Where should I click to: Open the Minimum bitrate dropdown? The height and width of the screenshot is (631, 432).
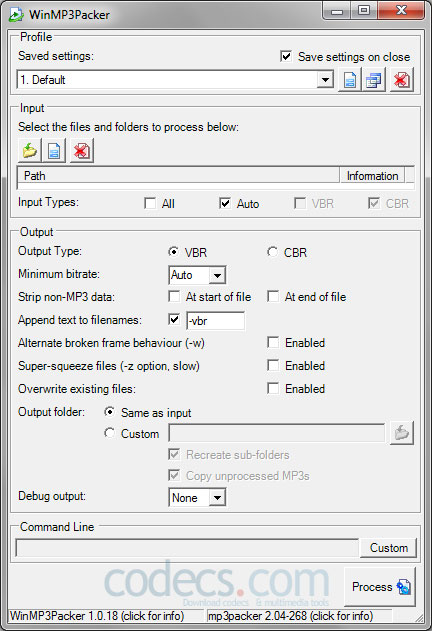point(217,275)
